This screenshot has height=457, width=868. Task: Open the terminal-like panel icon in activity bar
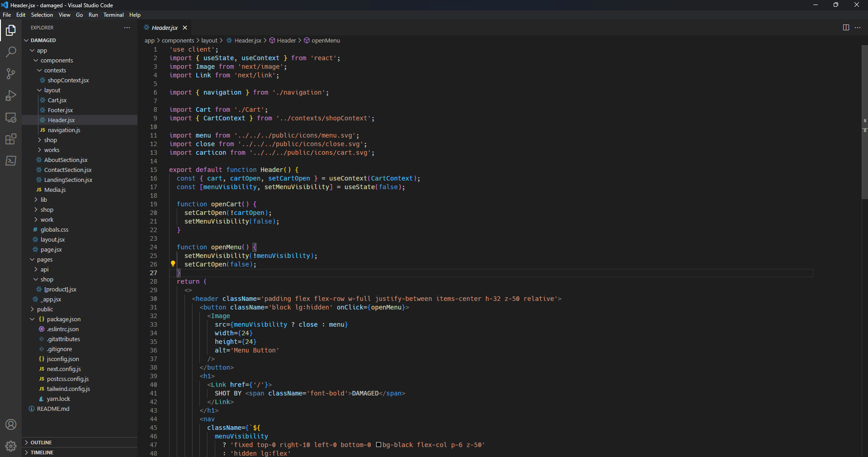click(x=11, y=161)
